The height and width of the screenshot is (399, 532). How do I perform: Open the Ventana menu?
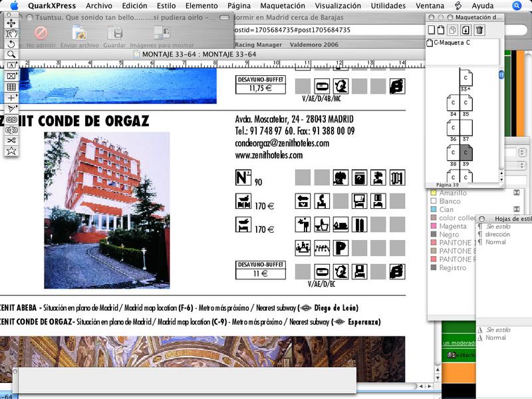click(x=430, y=6)
